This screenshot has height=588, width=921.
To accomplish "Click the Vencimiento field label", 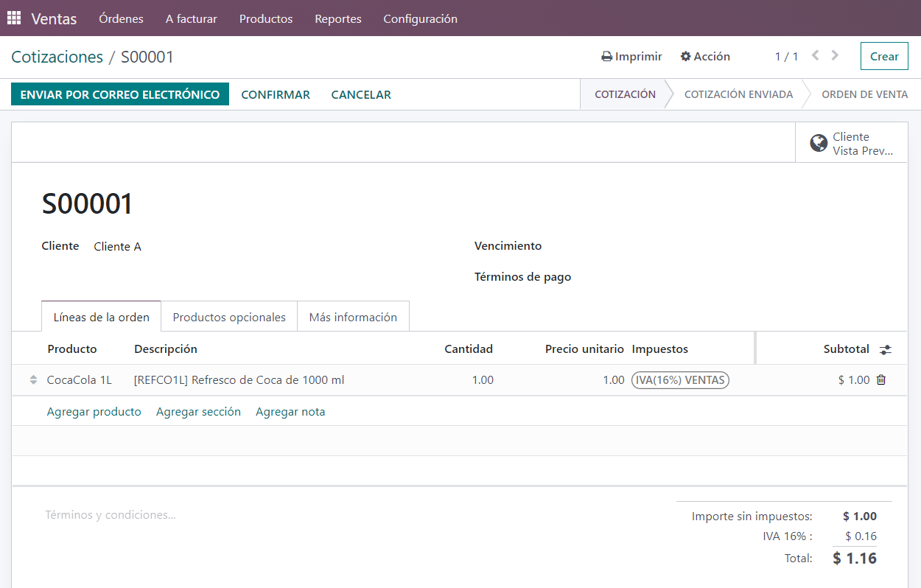I will click(508, 246).
